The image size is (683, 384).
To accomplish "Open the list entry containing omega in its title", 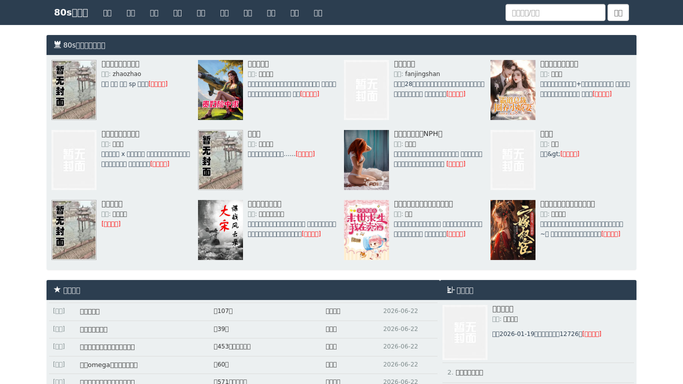I will tap(109, 365).
